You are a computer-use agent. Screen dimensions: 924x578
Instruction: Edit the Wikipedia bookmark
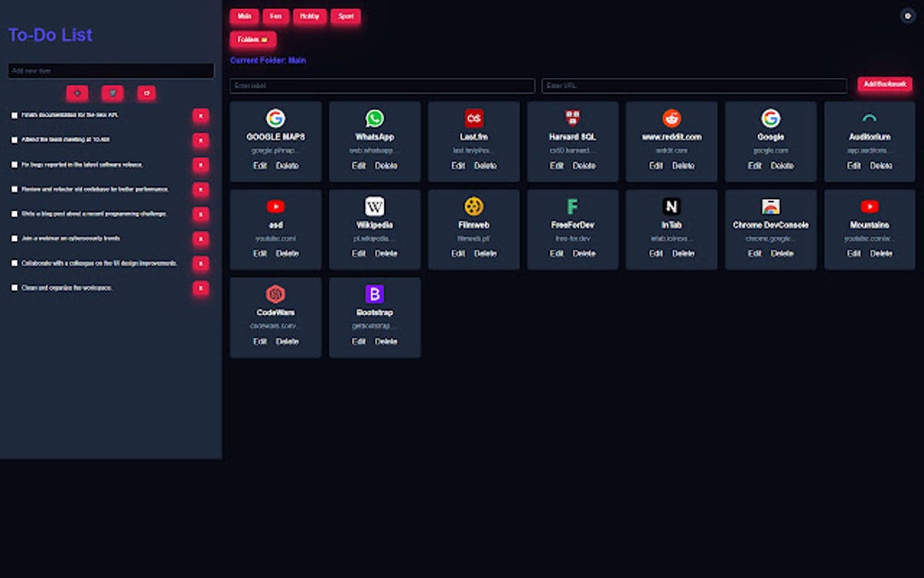click(x=359, y=254)
